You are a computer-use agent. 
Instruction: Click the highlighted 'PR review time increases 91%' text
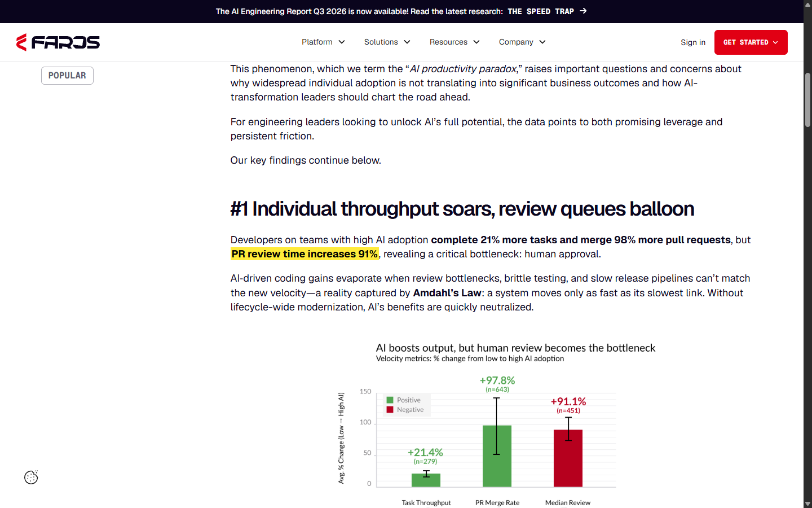[x=304, y=254]
